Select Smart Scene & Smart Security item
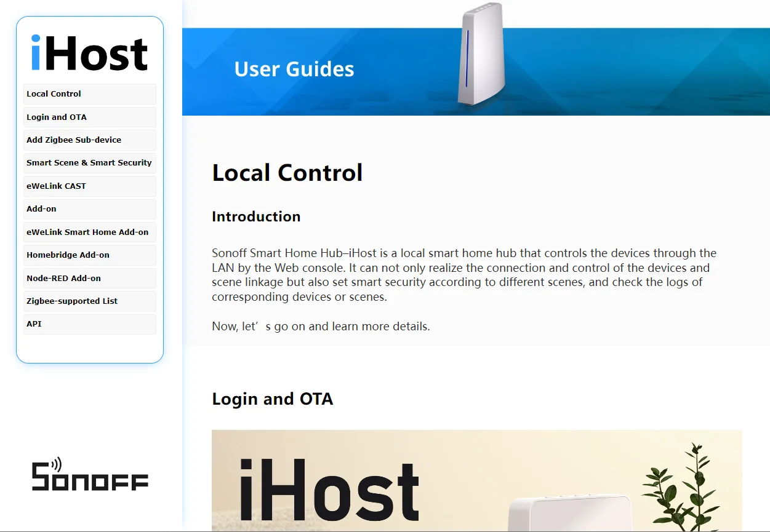This screenshot has height=532, width=770. (x=90, y=163)
